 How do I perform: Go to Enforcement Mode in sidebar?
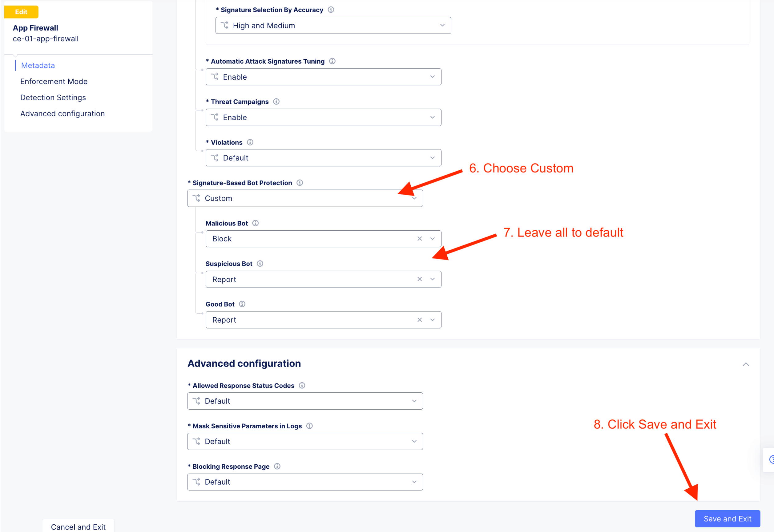[54, 81]
